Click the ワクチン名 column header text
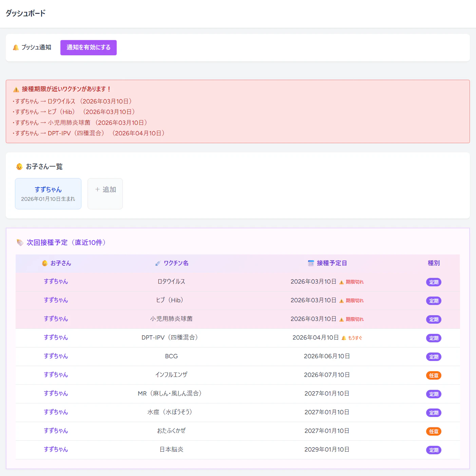Image resolution: width=476 pixels, height=476 pixels. coord(176,263)
